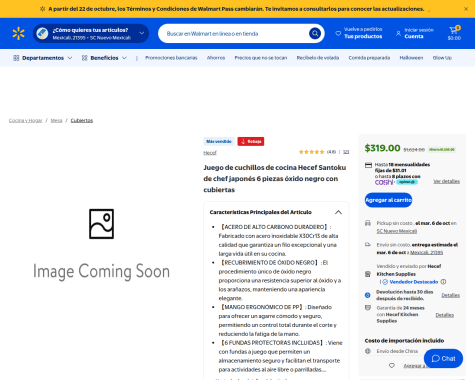The height and width of the screenshot is (380, 475).
Task: Click the $319.00 price
Action: (382, 148)
